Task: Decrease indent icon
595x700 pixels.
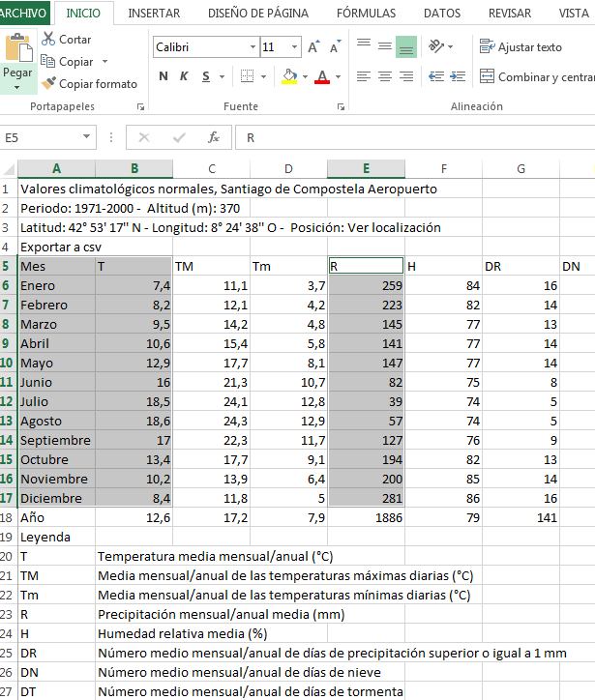Action: tap(436, 76)
